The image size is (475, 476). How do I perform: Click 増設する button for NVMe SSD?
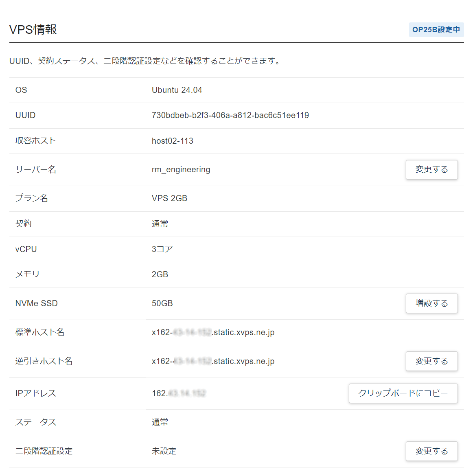tap(431, 303)
